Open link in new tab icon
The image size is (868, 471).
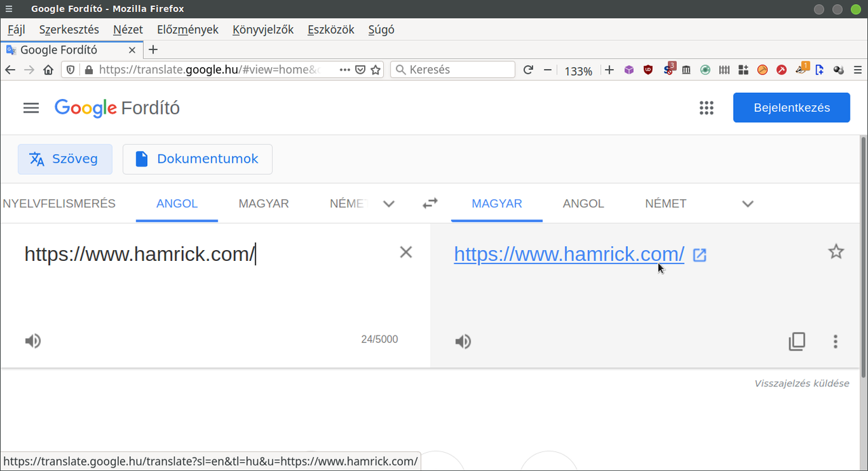pyautogui.click(x=700, y=255)
